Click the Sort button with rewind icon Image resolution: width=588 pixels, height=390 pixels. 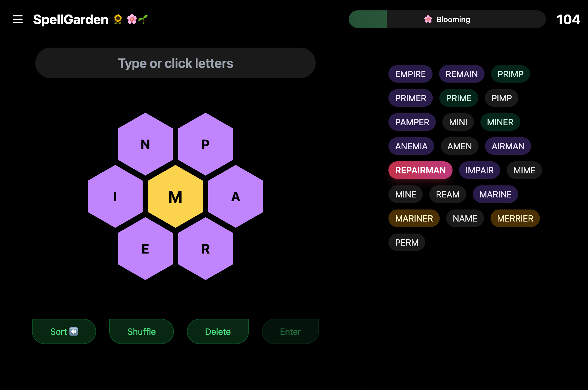pyautogui.click(x=64, y=331)
